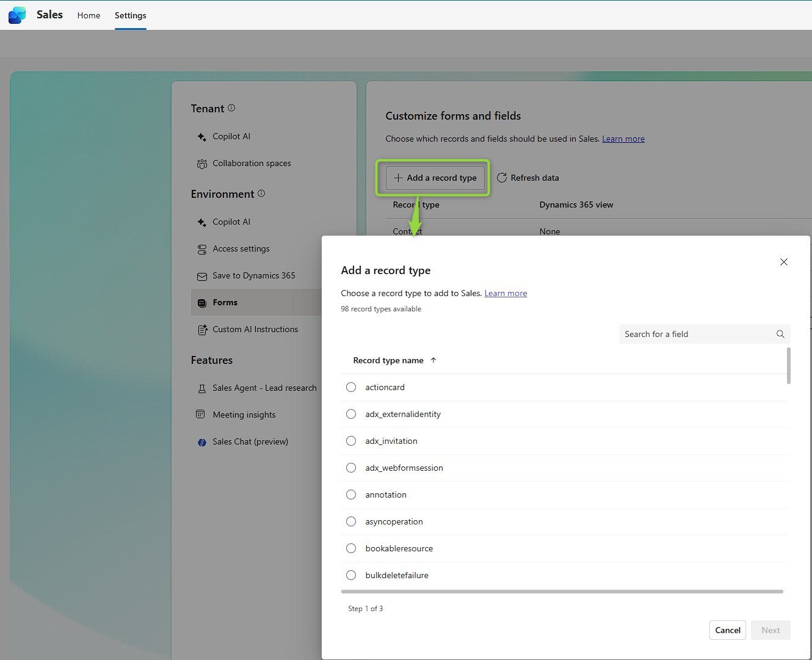
Task: Open the Home tab
Action: pyautogui.click(x=89, y=15)
